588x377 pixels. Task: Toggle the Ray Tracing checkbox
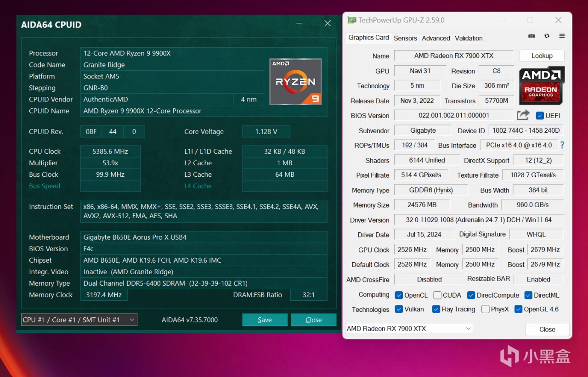[x=436, y=309]
